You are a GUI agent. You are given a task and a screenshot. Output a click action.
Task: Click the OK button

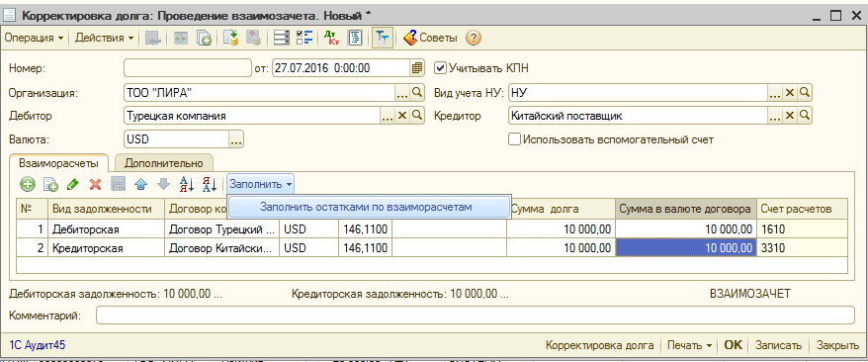pyautogui.click(x=733, y=345)
